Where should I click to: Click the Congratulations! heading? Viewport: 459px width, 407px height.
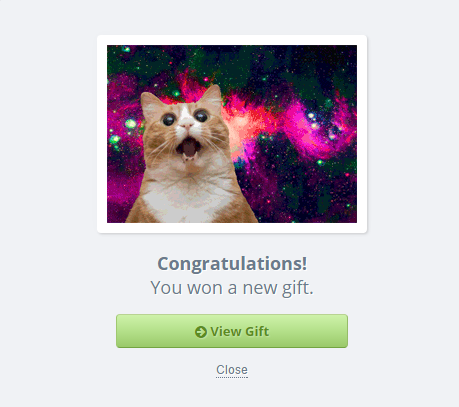point(232,264)
